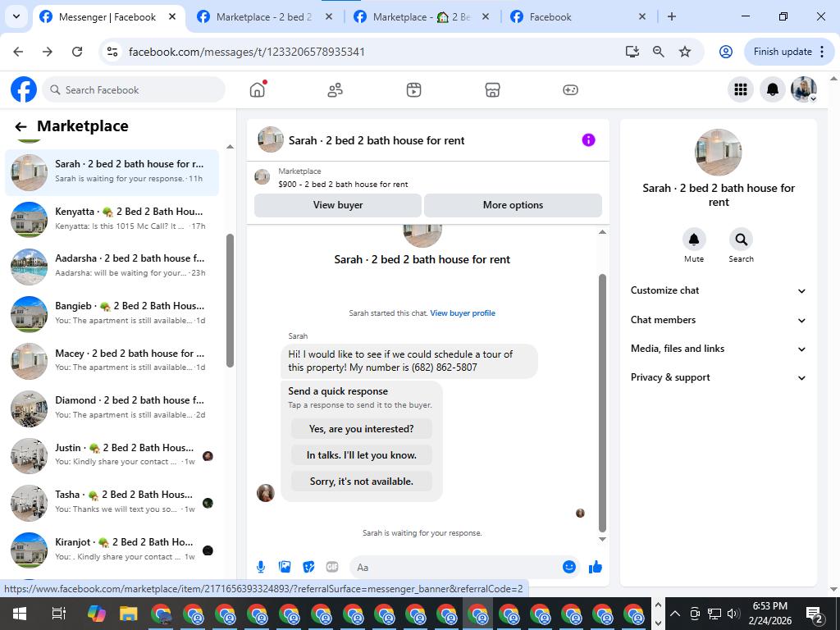The height and width of the screenshot is (630, 840).
Task: Click the install app icon in address bar
Action: (632, 52)
